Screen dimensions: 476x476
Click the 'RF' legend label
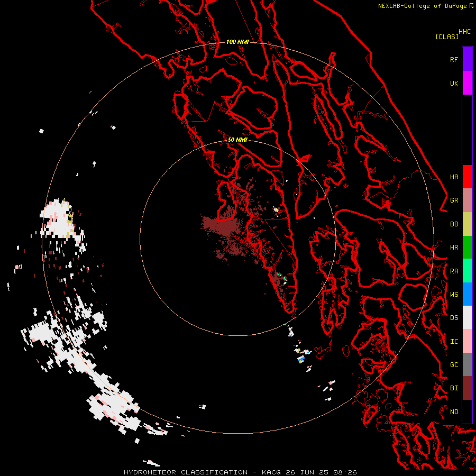454,59
